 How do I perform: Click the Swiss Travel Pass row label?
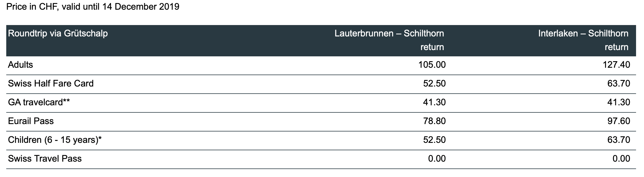45,159
